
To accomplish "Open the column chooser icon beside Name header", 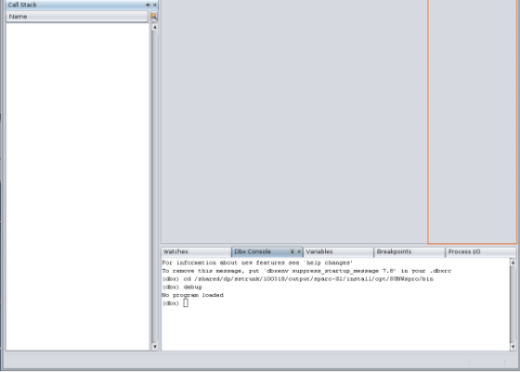I will coord(154,16).
